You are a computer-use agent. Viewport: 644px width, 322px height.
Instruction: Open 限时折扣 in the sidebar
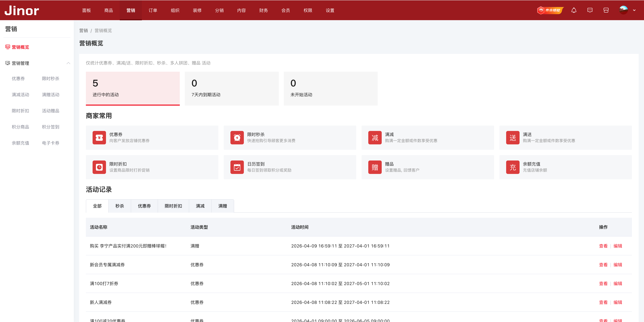click(x=20, y=111)
